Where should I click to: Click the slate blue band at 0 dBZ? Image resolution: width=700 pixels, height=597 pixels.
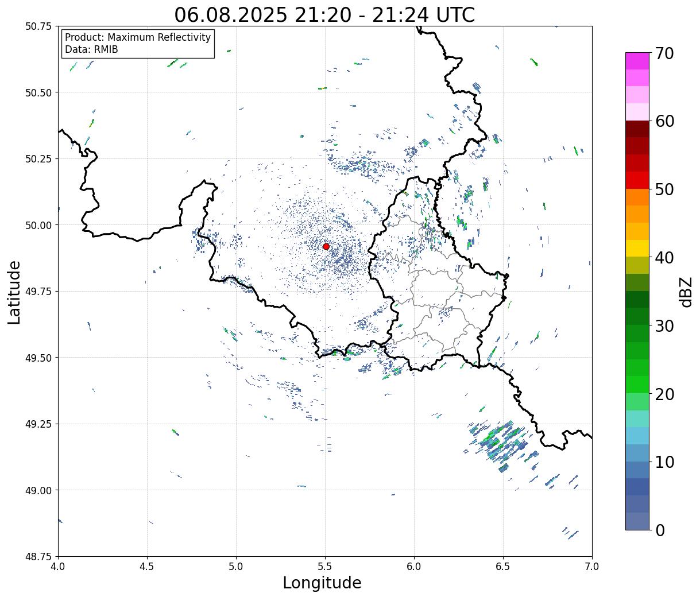pos(637,521)
